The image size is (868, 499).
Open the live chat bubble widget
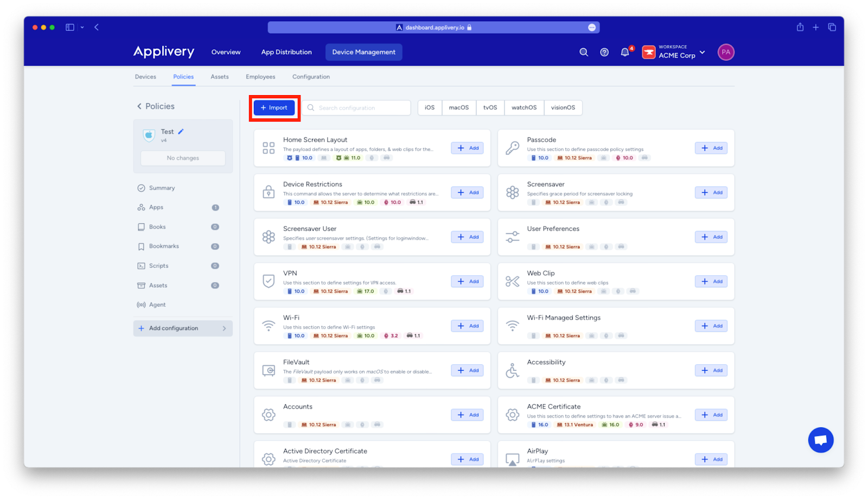point(820,440)
